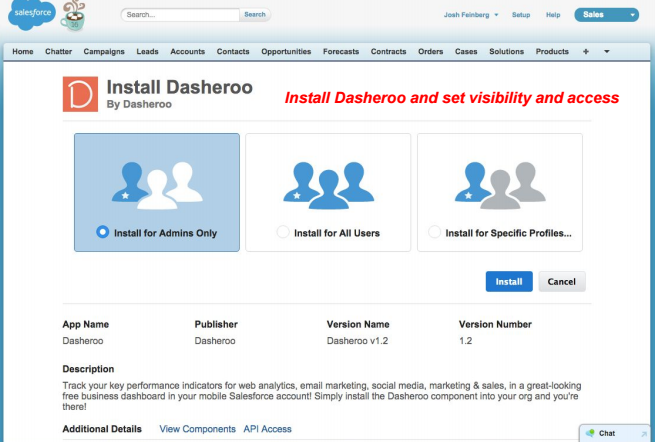Click the Cancel button

tap(562, 282)
